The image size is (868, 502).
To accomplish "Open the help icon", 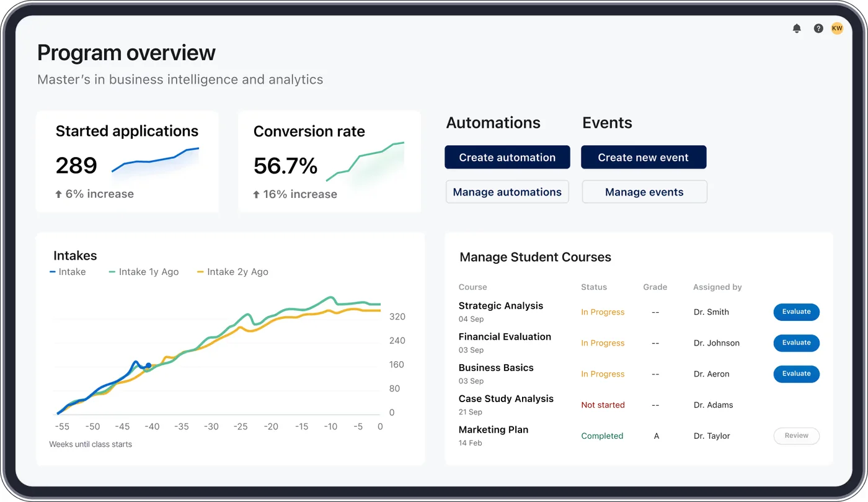I will pyautogui.click(x=818, y=28).
